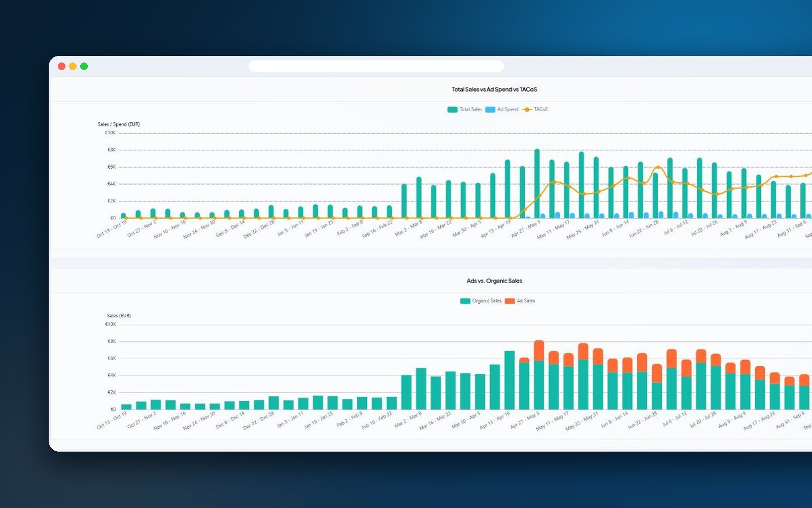Click the green window maximize button
812x508 pixels.
click(84, 66)
